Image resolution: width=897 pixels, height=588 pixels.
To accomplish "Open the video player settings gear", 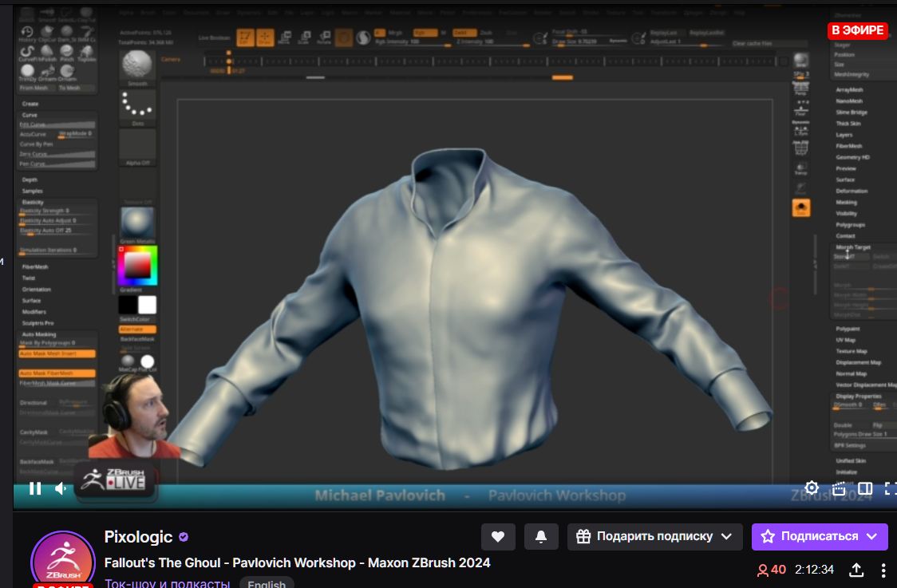I will pos(811,488).
